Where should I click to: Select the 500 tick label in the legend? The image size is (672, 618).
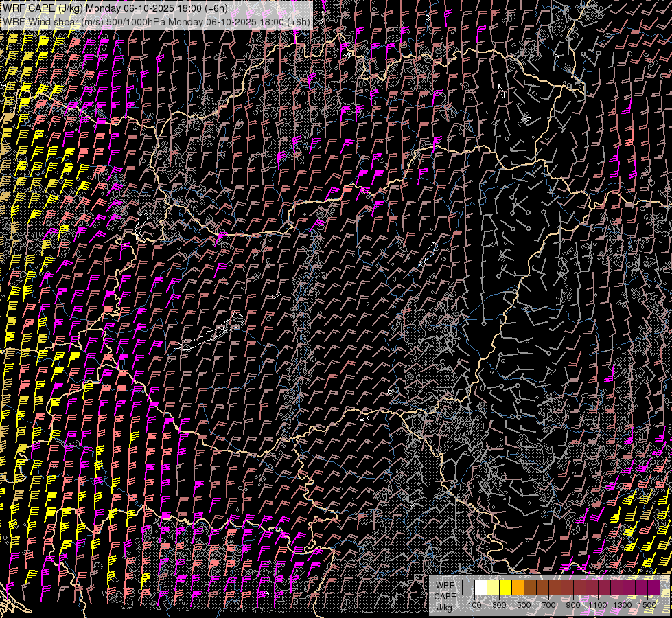click(524, 604)
